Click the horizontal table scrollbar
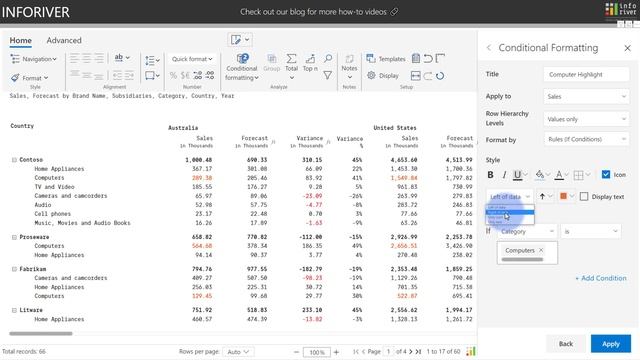This screenshot has width=640, height=360. click(x=41, y=333)
